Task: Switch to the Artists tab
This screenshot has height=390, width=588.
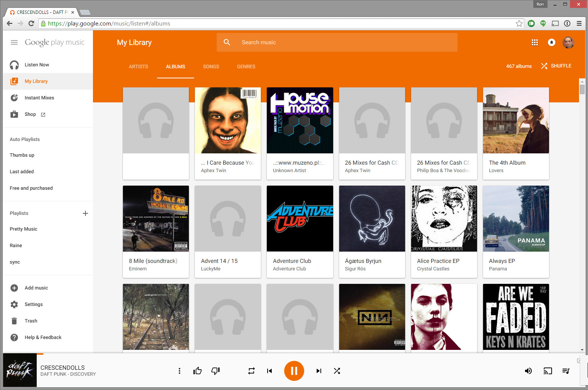Action: 138,67
